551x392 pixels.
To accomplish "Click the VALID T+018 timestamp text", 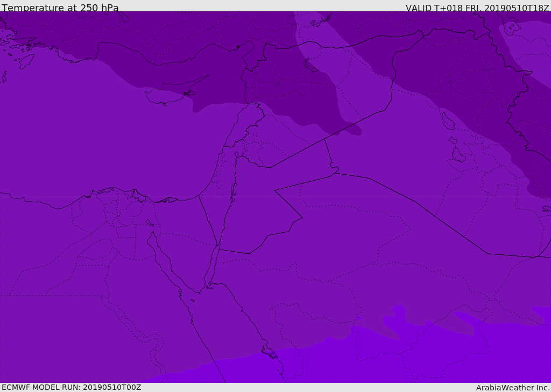I will click(477, 8).
